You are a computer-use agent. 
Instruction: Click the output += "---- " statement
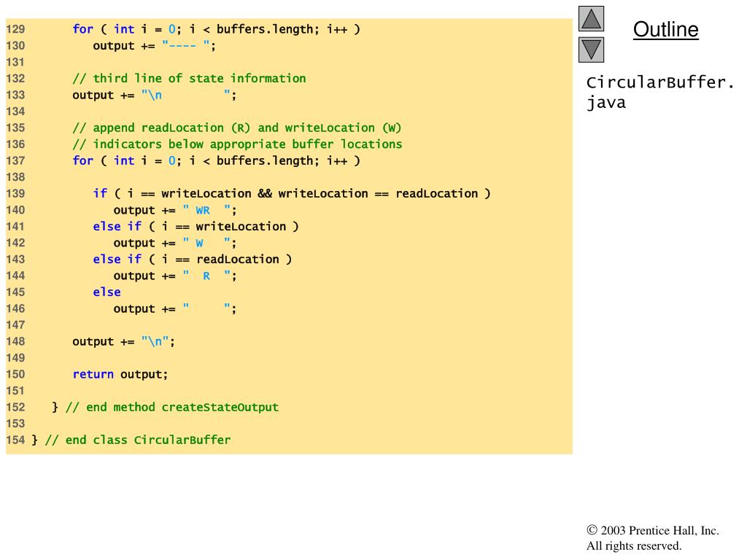point(155,46)
